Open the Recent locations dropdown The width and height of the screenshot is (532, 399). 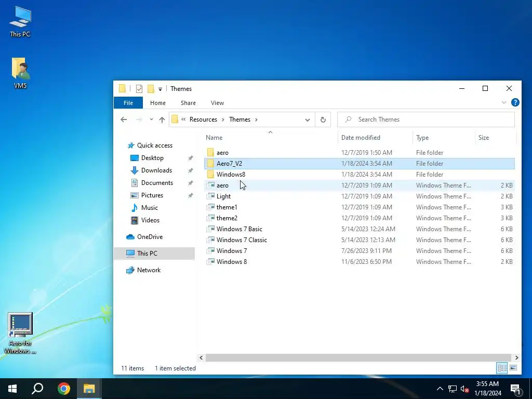point(151,119)
